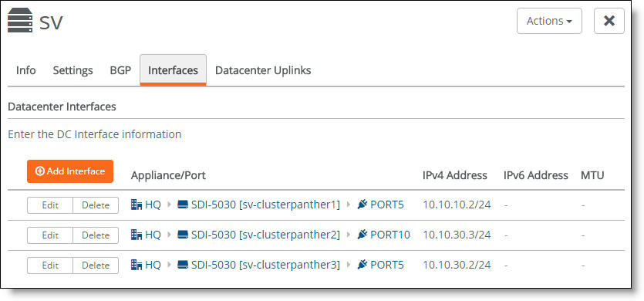Click the appliance icon beside sv-clusterpanther1
Image resolution: width=644 pixels, height=301 pixels.
click(183, 205)
